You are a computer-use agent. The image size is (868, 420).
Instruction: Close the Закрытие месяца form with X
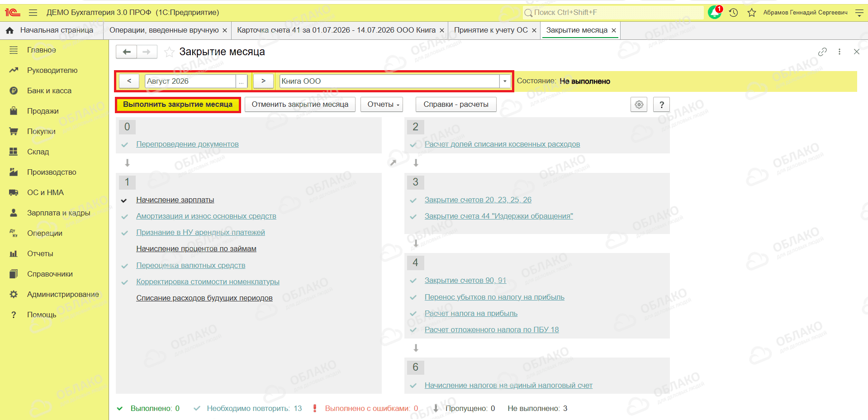point(857,52)
